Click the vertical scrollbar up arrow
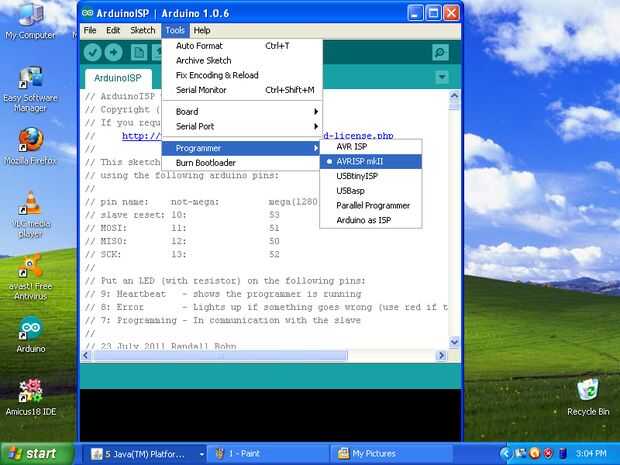The image size is (620, 465). coord(454,95)
